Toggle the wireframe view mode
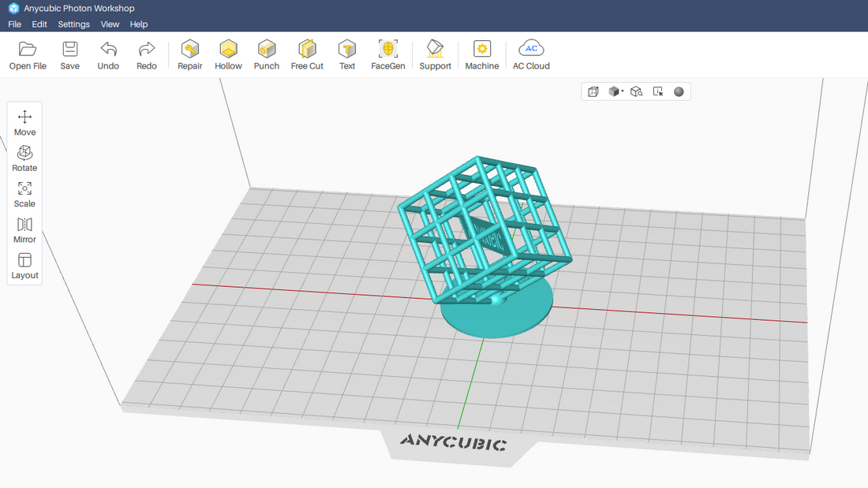 tap(593, 91)
